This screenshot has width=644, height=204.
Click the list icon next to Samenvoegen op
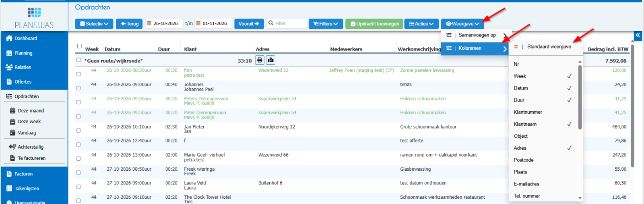[x=449, y=35]
